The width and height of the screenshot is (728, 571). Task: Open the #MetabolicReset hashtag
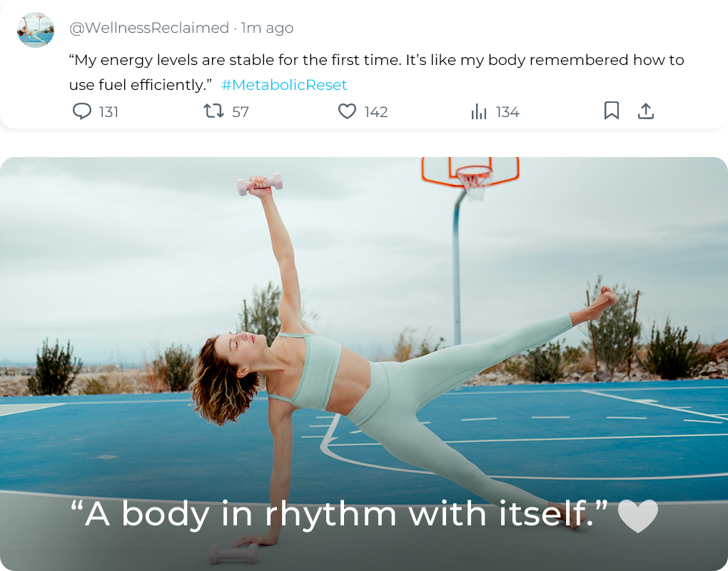point(284,85)
